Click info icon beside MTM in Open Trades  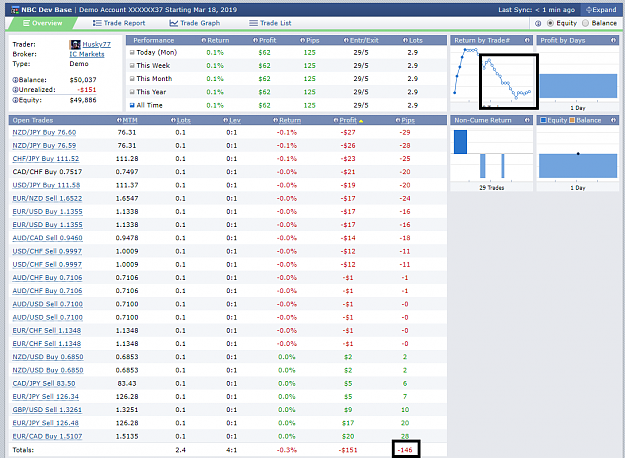pyautogui.click(x=119, y=120)
